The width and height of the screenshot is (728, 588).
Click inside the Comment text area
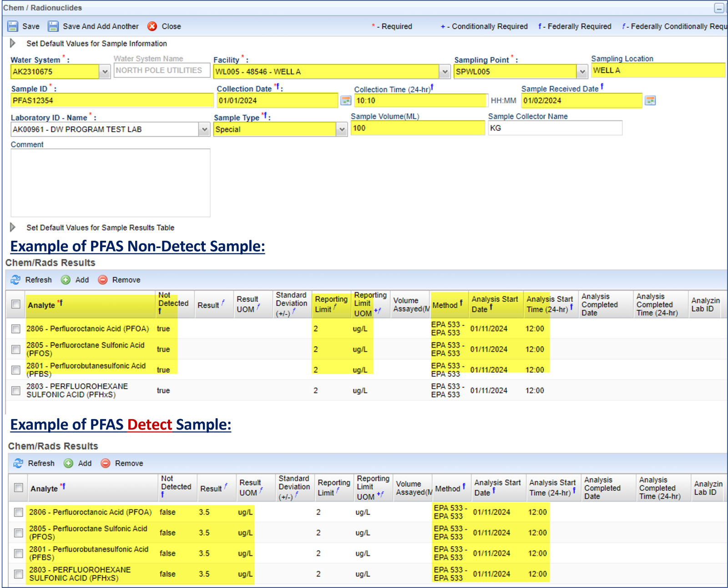110,182
